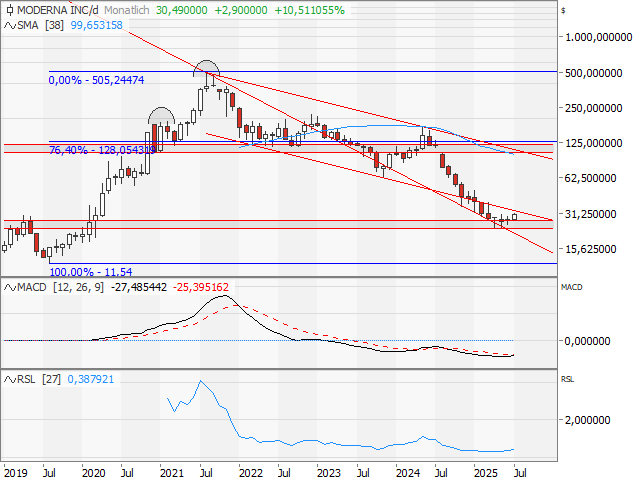The height and width of the screenshot is (480, 640).
Task: Click the MACD signal value -25,395162
Action: pos(201,287)
